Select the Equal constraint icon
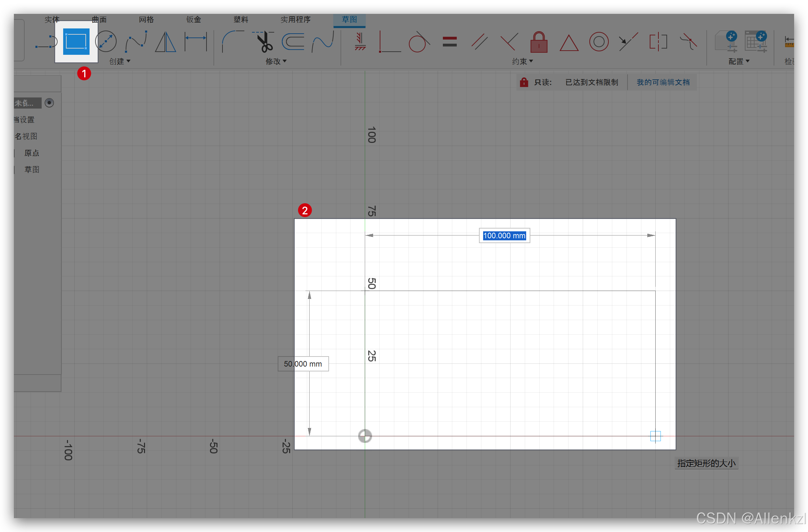This screenshot has width=808, height=532. click(x=449, y=42)
